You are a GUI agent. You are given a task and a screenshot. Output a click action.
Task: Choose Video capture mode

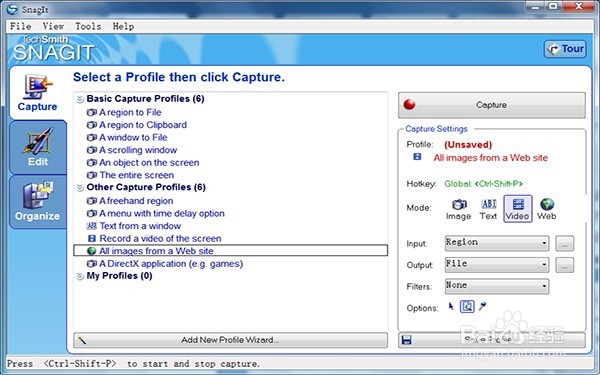(x=517, y=209)
